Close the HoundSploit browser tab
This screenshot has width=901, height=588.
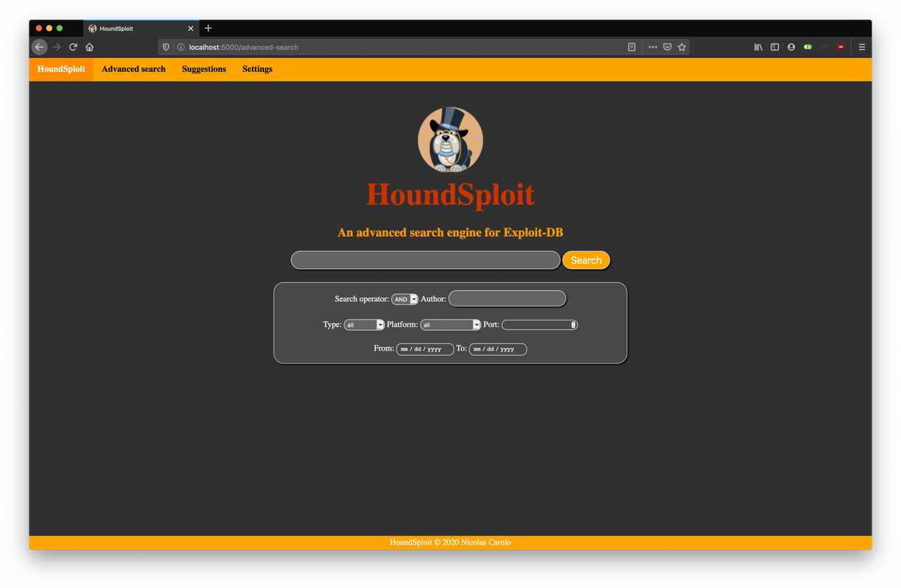click(190, 28)
